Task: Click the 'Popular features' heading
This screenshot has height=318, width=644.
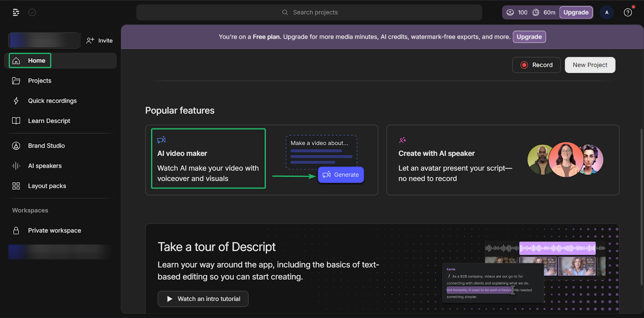Action: click(180, 111)
